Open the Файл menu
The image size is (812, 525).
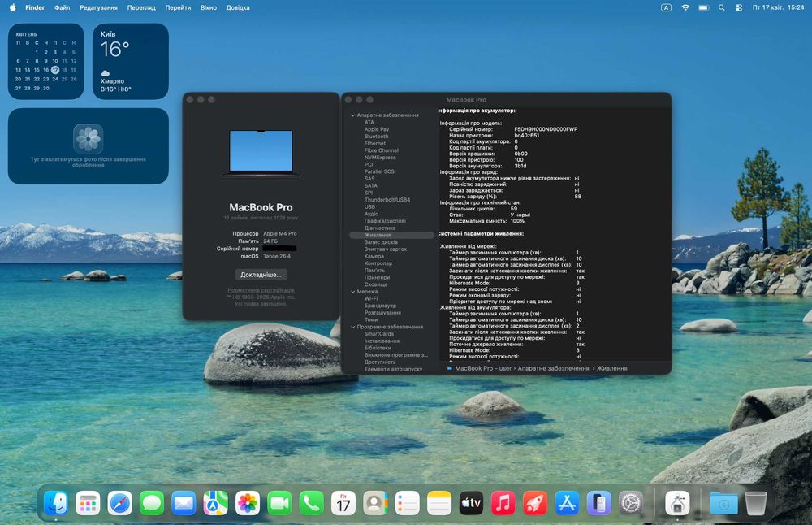[x=62, y=7]
